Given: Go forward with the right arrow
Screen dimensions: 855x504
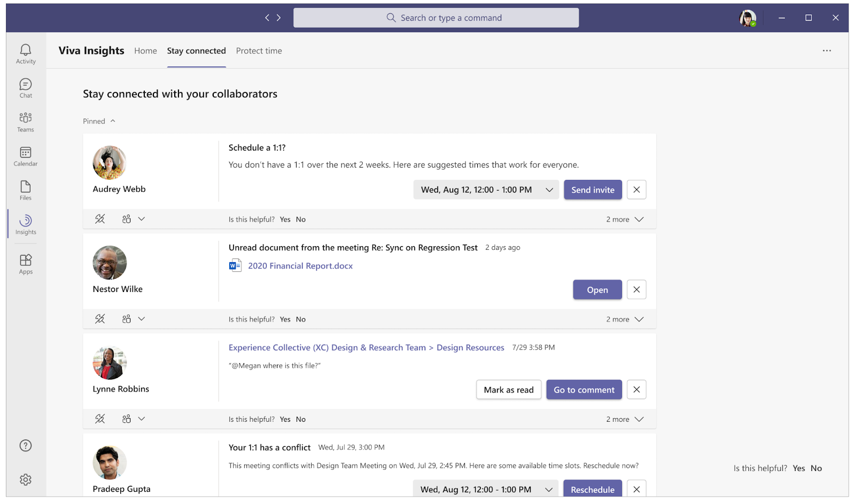Looking at the screenshot, I should tap(278, 18).
